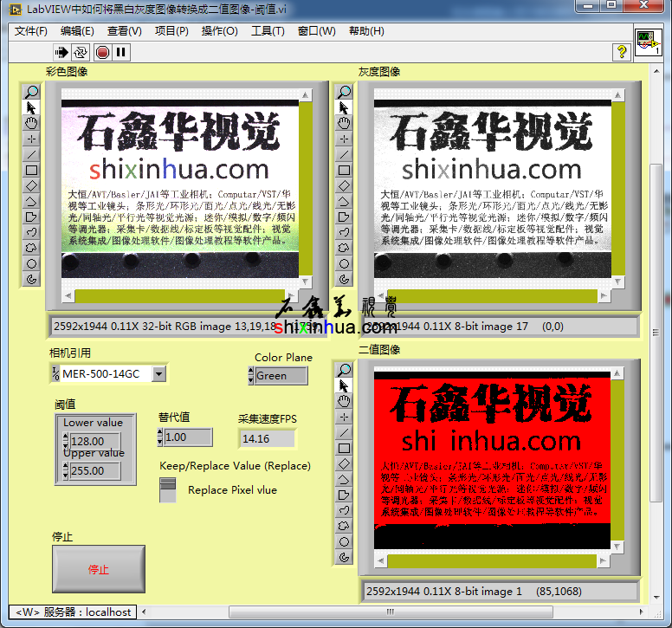Select the Pan hand tool beside 灰度图像

(344, 123)
